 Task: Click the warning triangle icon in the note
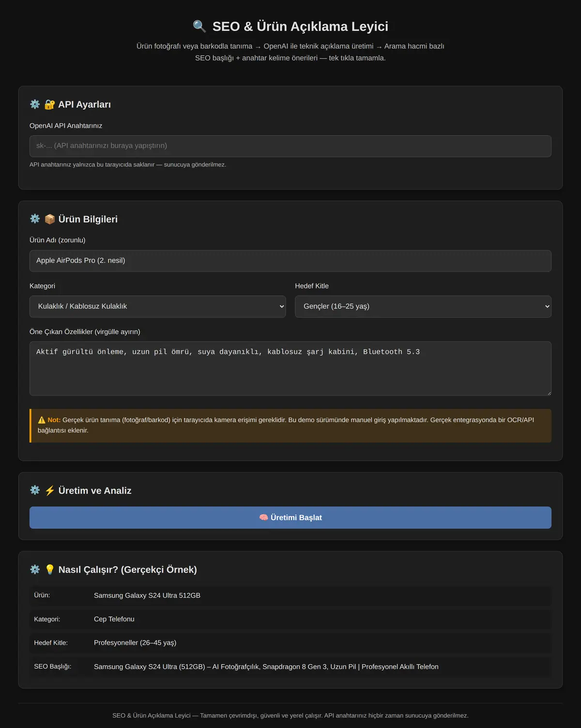[x=42, y=420]
